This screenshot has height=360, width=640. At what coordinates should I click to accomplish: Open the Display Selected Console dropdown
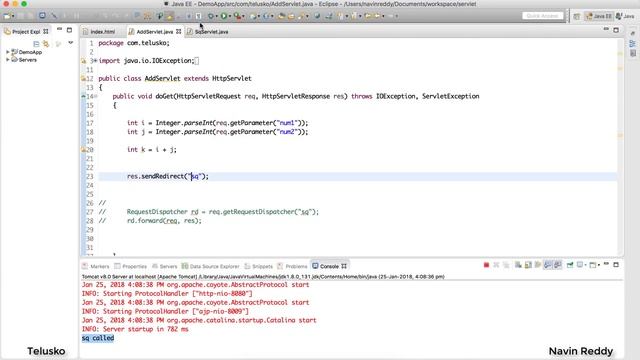click(585, 265)
